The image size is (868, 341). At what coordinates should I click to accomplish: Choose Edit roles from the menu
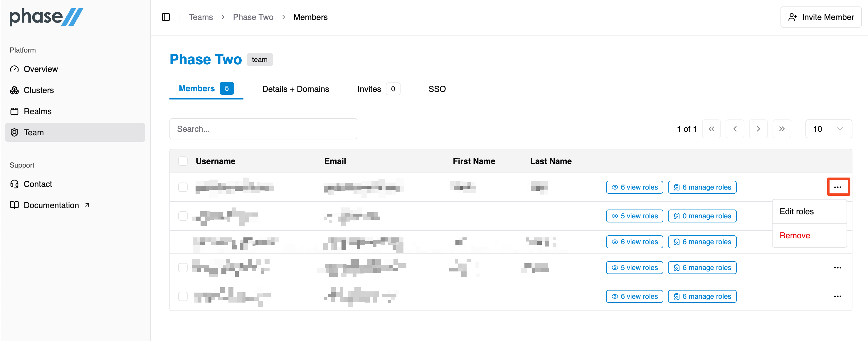(x=797, y=211)
